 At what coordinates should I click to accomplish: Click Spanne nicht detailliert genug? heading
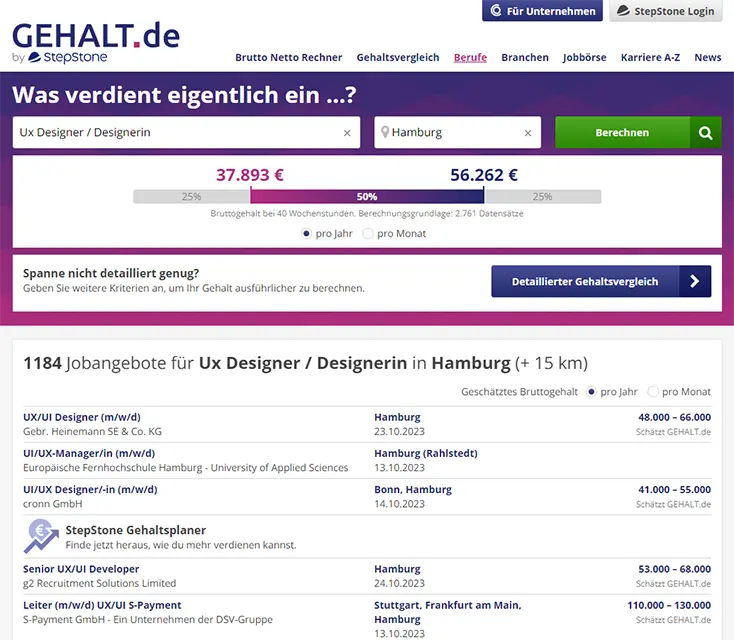coord(111,273)
